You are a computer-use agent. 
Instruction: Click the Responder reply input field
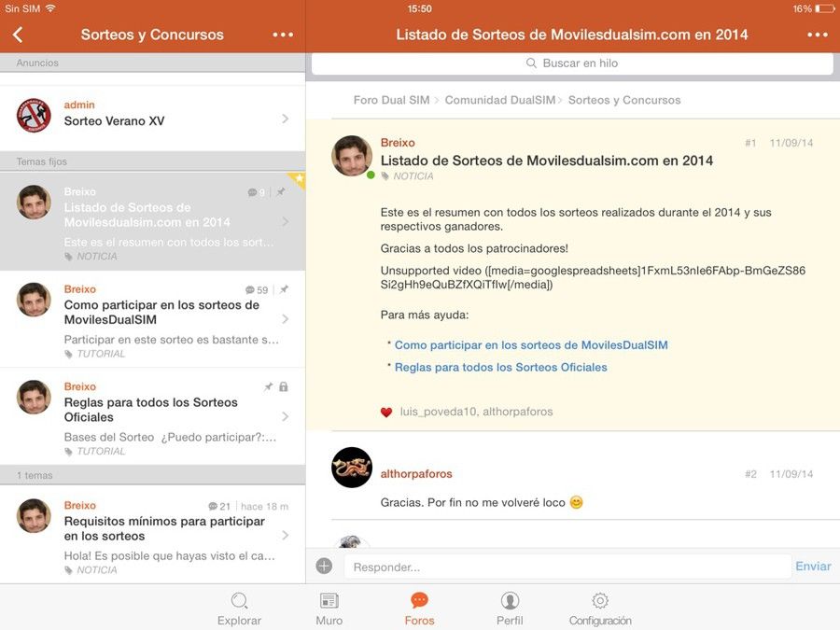(567, 567)
